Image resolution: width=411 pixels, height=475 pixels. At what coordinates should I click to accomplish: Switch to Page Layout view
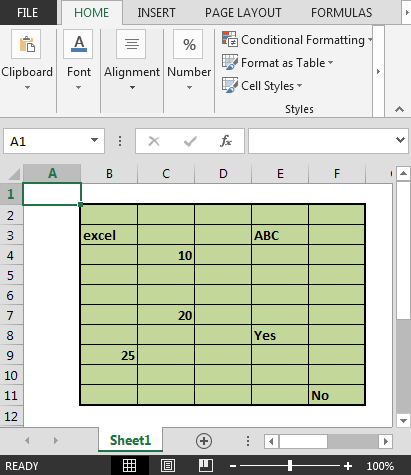pyautogui.click(x=168, y=465)
